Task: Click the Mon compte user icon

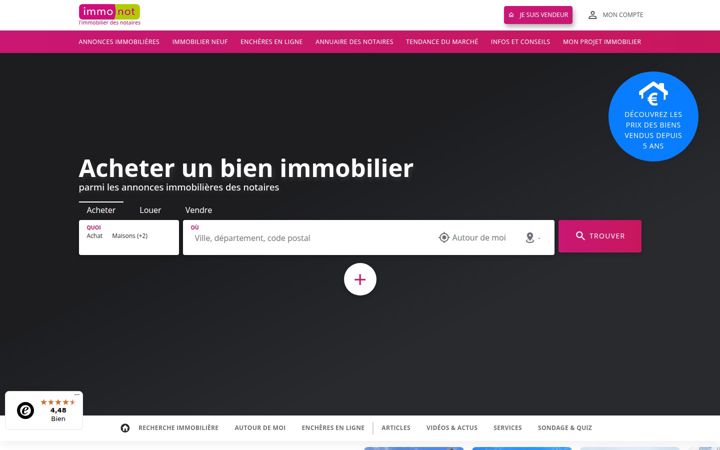Action: pyautogui.click(x=592, y=15)
